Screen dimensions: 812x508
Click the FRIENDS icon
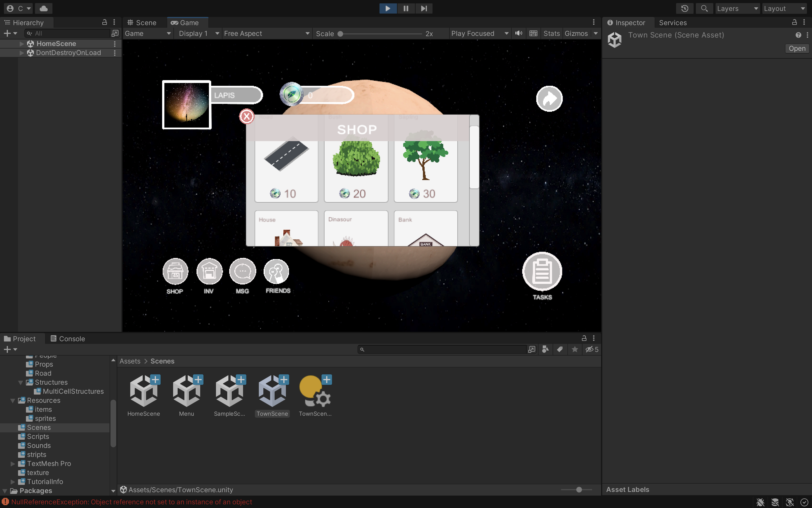277,271
